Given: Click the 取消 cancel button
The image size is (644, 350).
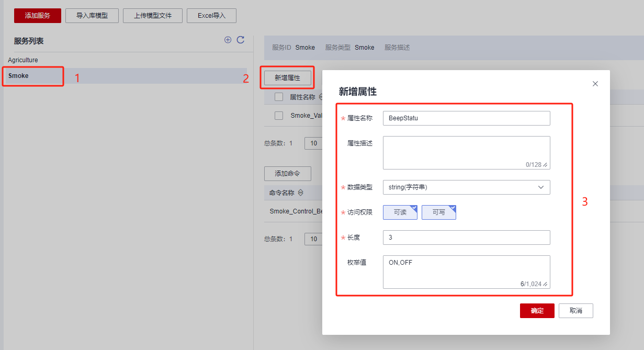Looking at the screenshot, I should [575, 311].
